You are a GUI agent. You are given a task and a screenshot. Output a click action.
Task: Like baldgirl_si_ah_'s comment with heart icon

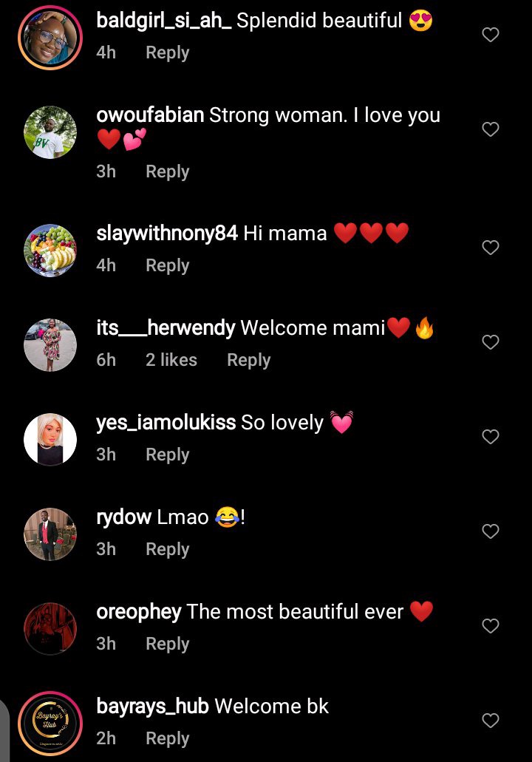pyautogui.click(x=490, y=35)
